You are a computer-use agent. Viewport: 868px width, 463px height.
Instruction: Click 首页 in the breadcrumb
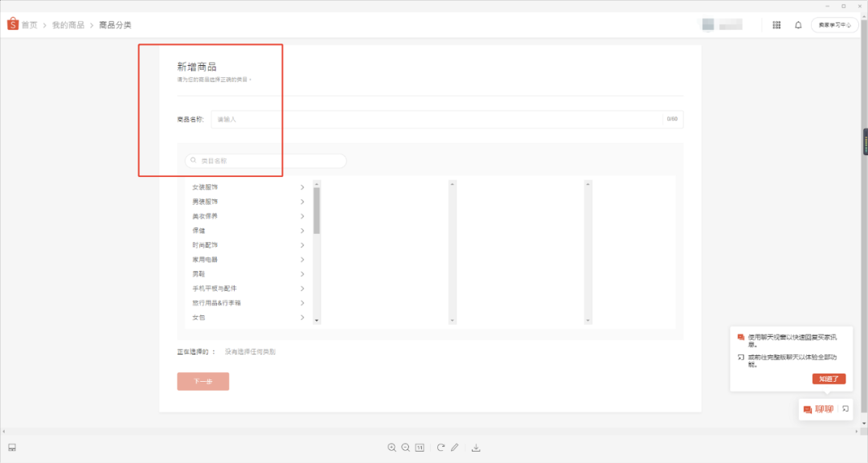tap(30, 25)
